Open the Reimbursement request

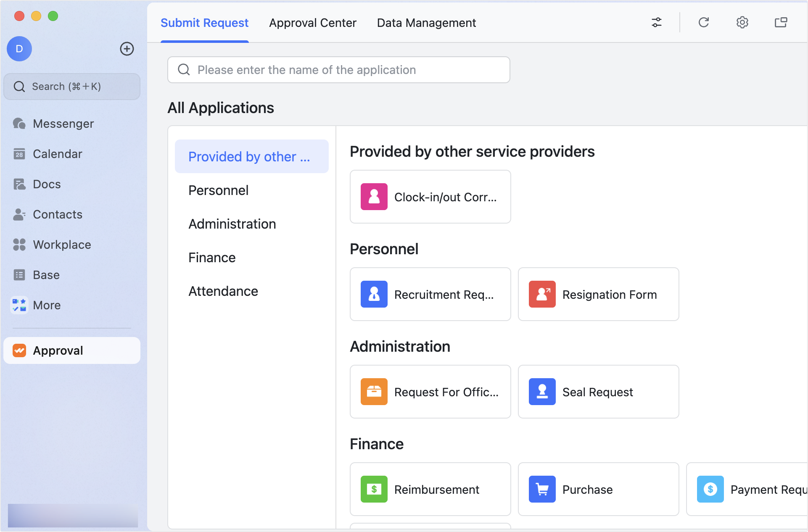tap(430, 489)
